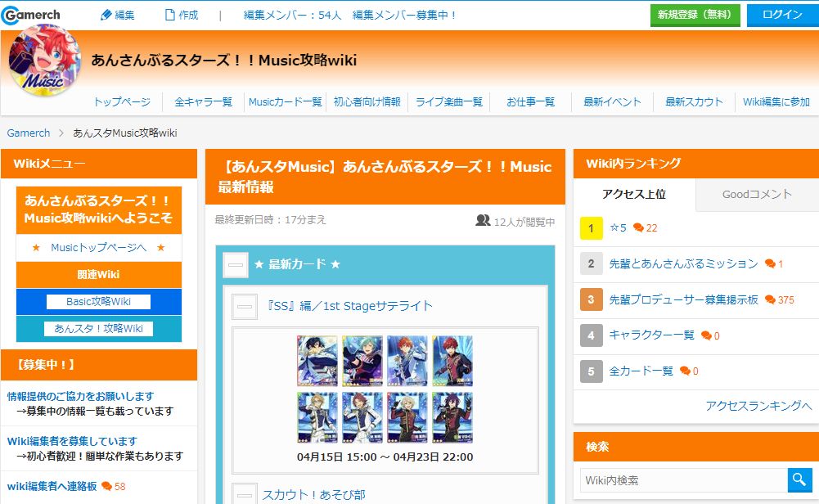Collapse the スカウト！あそび部 section
Screen dimensions: 819x504
coord(245,494)
